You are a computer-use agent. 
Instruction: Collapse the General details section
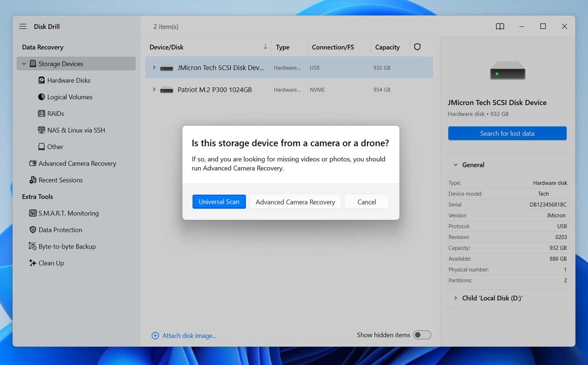pos(455,165)
